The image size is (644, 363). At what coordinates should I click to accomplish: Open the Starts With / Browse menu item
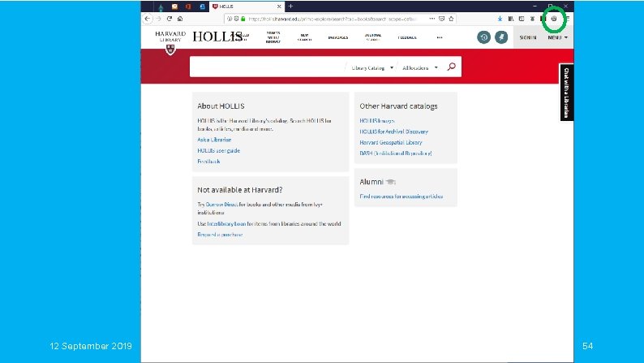click(273, 37)
